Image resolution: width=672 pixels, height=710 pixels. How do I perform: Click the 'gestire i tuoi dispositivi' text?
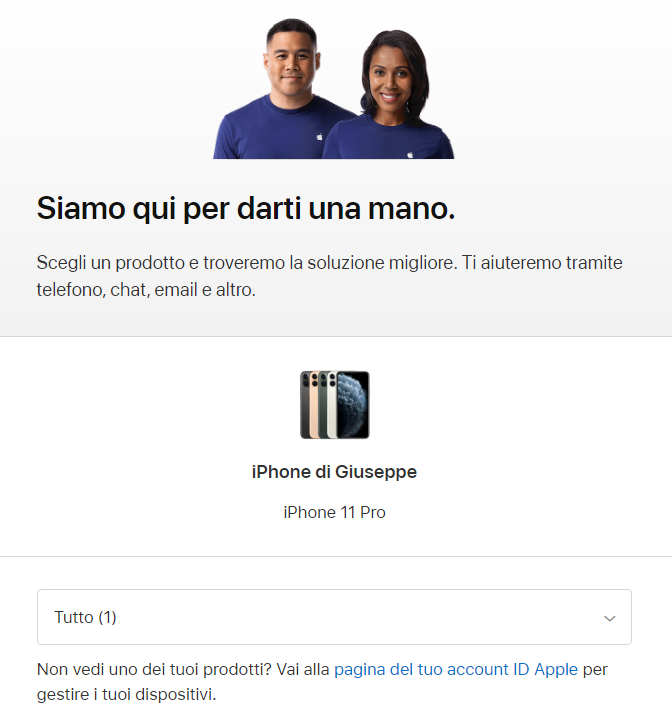(124, 694)
